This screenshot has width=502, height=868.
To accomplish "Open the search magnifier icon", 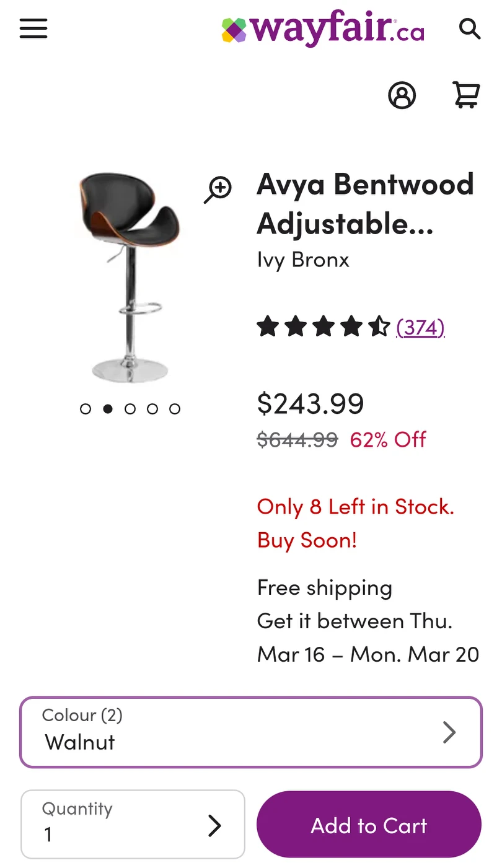I will click(469, 28).
